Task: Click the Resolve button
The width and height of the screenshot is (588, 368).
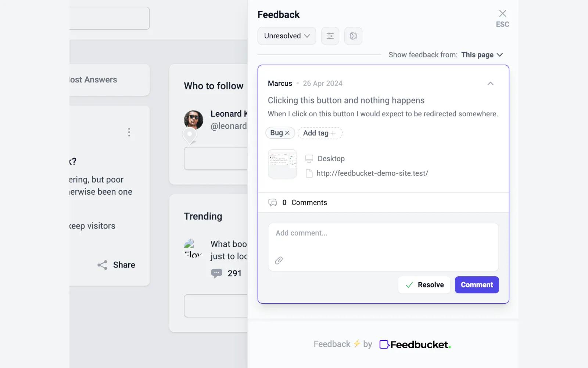Action: click(424, 285)
